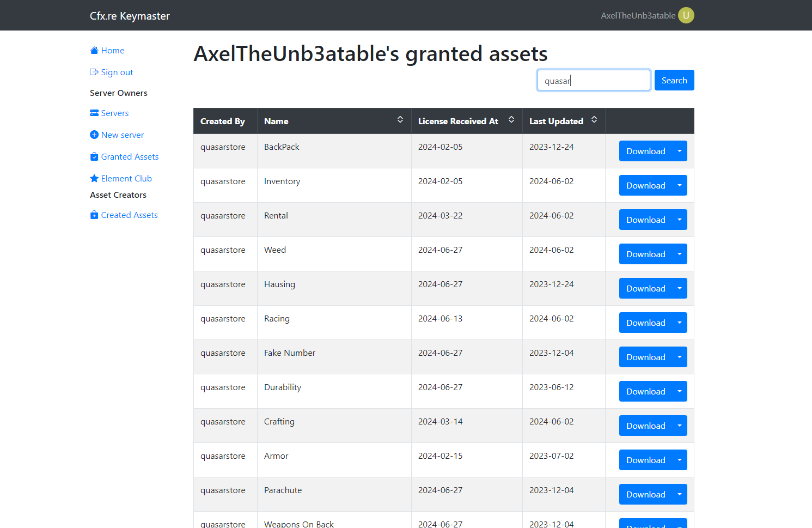812x528 pixels.
Task: Expand Inventory download dropdown arrow
Action: [x=680, y=185]
